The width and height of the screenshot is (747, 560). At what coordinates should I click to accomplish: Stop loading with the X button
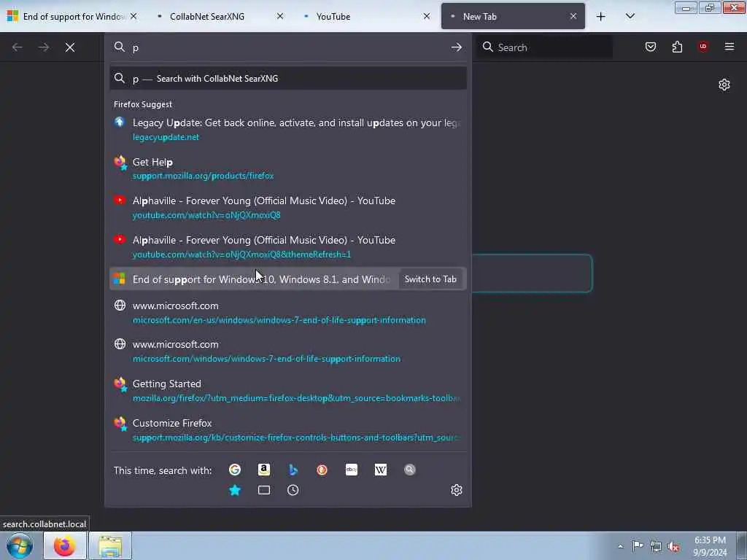point(70,47)
